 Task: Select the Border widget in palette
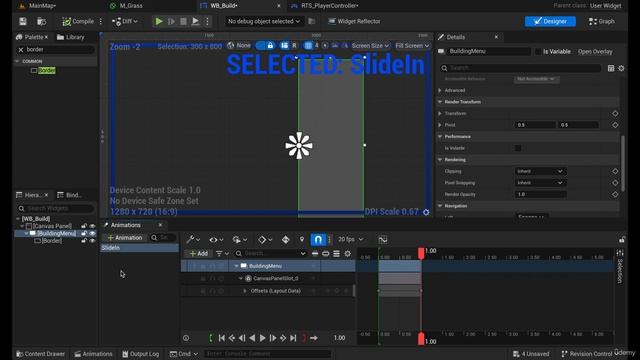47,70
